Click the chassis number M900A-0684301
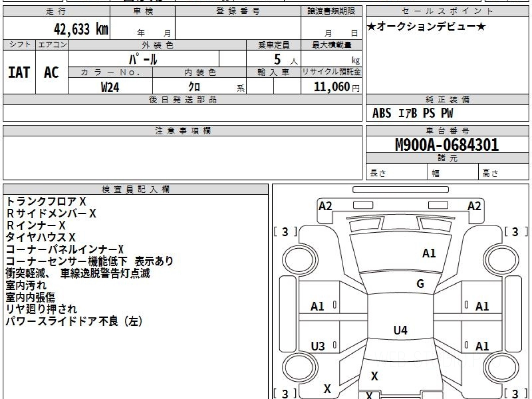The width and height of the screenshot is (532, 399). click(x=447, y=145)
